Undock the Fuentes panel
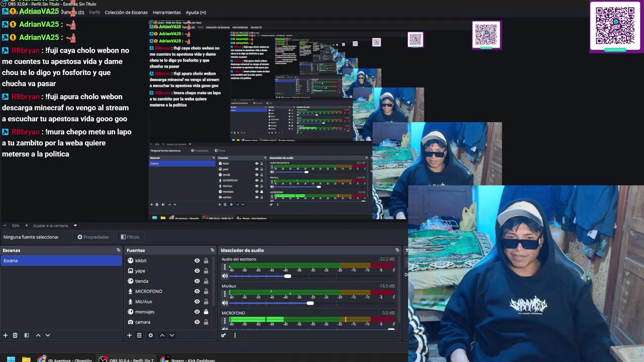This screenshot has width=644, height=362. pyautogui.click(x=212, y=250)
